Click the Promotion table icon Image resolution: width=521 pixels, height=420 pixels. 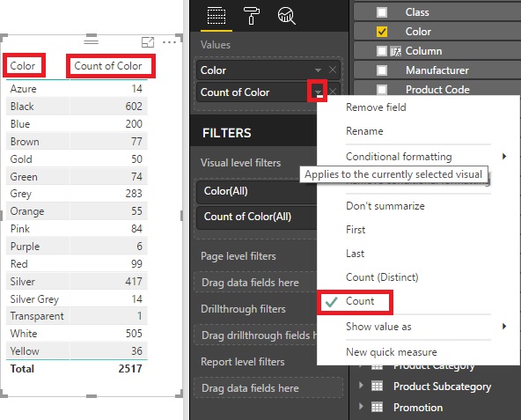pos(377,407)
